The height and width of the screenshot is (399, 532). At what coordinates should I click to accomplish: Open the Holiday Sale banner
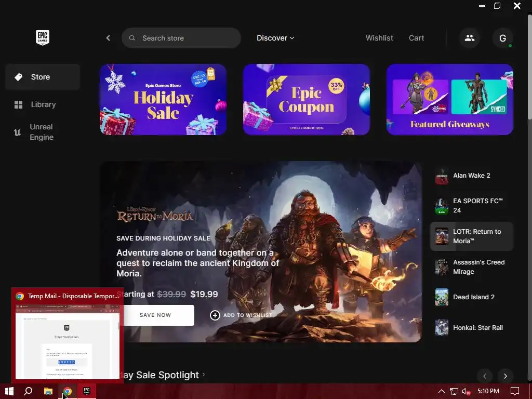click(x=163, y=99)
